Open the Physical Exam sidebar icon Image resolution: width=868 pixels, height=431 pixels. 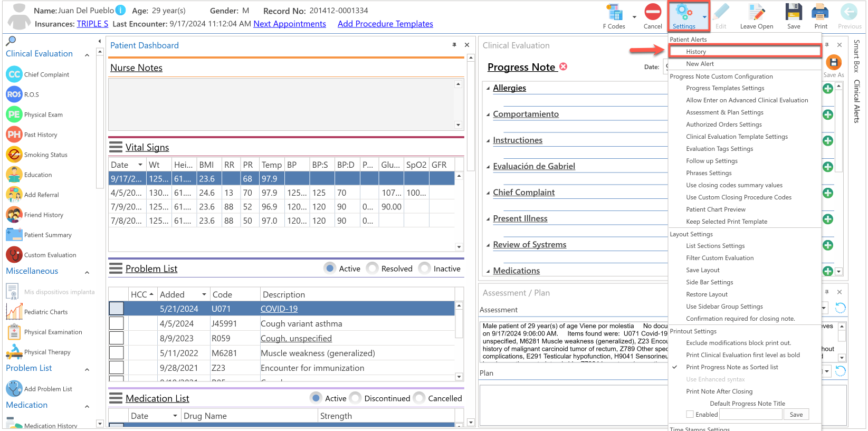coord(14,114)
